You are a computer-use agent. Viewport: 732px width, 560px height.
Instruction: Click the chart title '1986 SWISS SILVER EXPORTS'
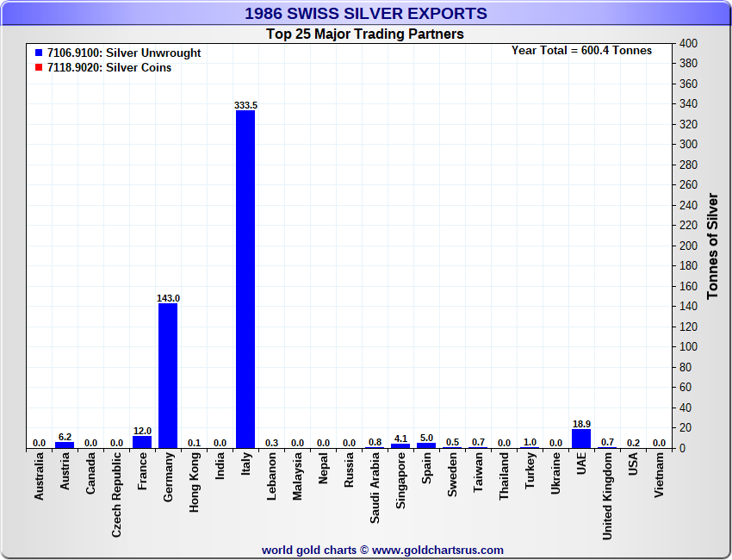(366, 14)
